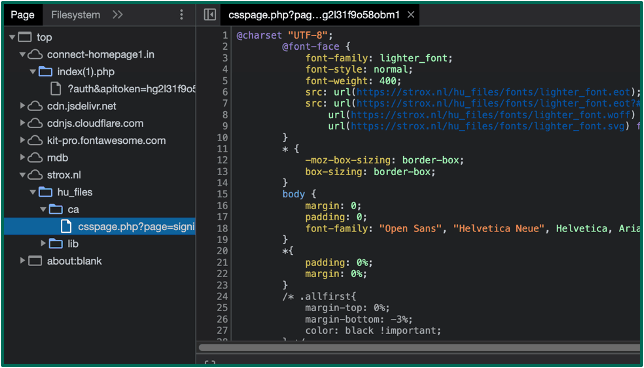Click the index(1).php folder icon
Viewport: 644px width, 368px height.
coord(46,72)
